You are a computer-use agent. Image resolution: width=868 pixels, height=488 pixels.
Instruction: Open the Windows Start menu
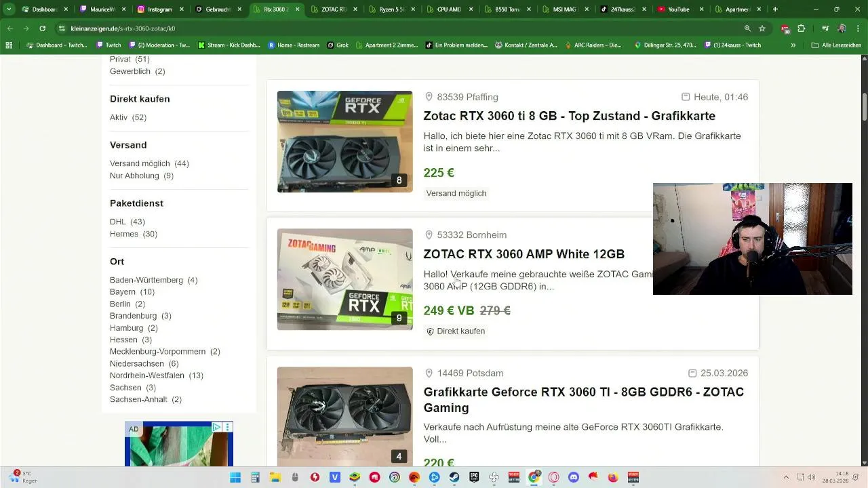235,478
